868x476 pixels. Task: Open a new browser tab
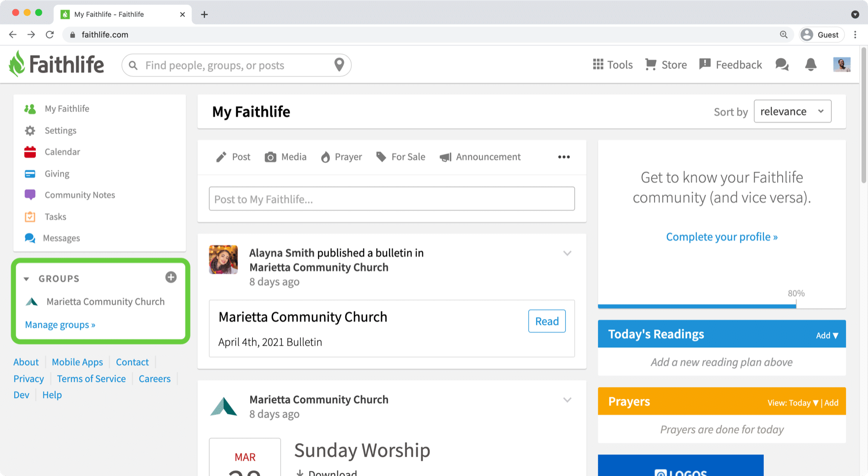click(204, 14)
